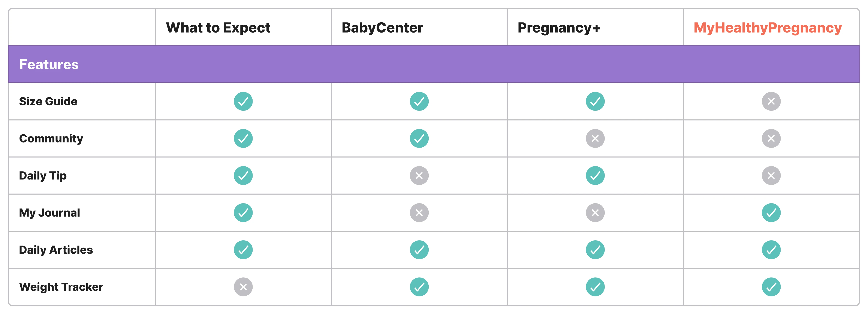The image size is (868, 314).
Task: Click BabyCenter Weight Tracker checkmark
Action: tap(419, 287)
